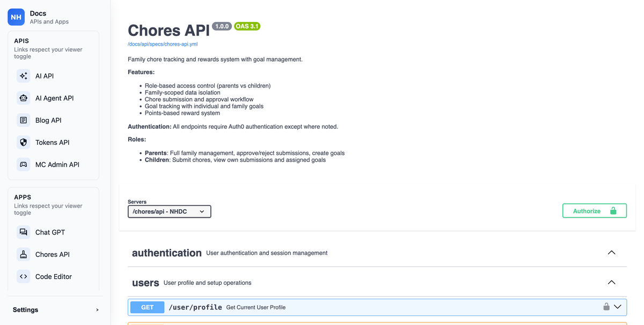Select Chores API in the Apps list
This screenshot has width=644, height=325.
[x=53, y=254]
